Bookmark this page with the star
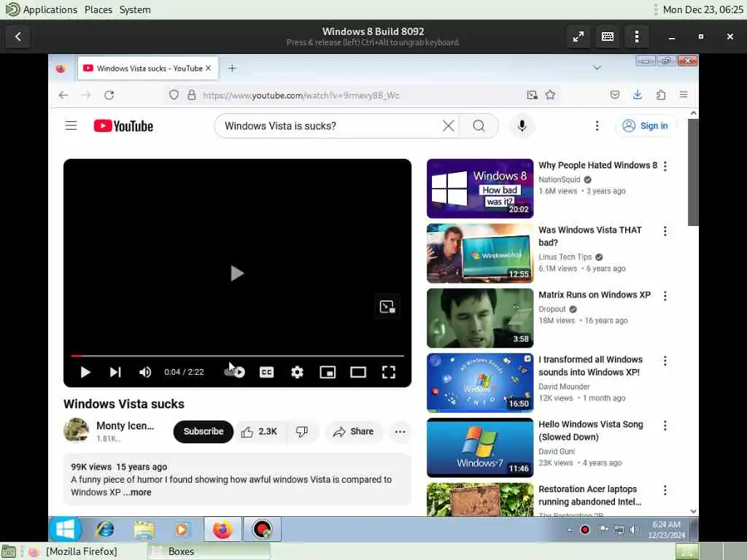This screenshot has height=560, width=747. tap(550, 95)
